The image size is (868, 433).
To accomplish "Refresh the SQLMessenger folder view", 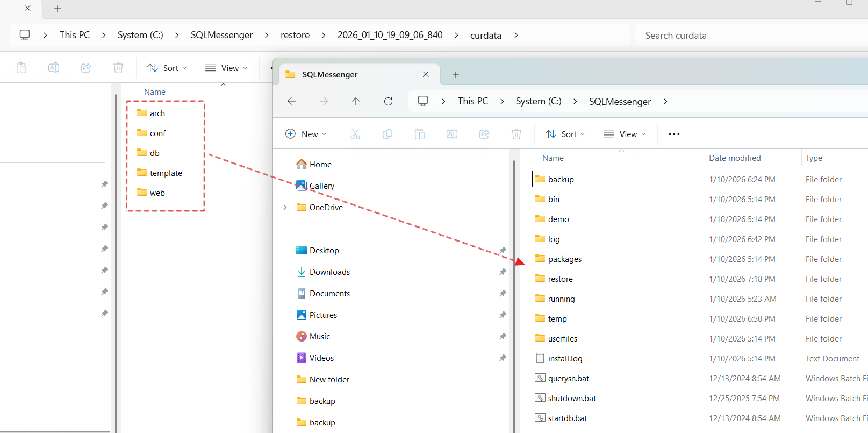I will [388, 101].
